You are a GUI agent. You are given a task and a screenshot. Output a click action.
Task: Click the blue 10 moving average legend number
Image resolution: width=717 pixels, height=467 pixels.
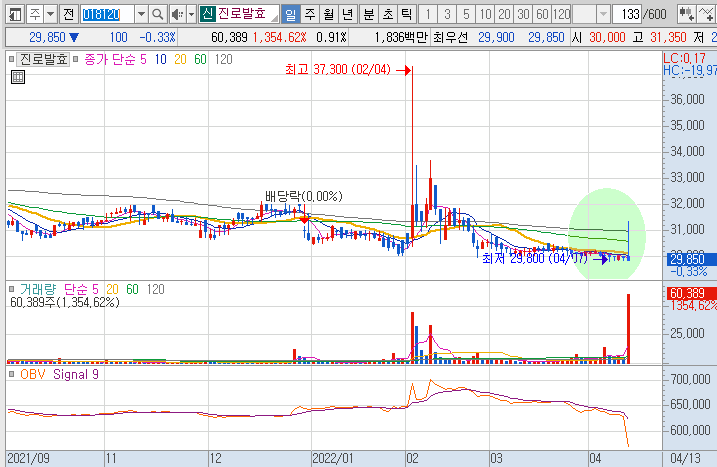[x=161, y=59]
